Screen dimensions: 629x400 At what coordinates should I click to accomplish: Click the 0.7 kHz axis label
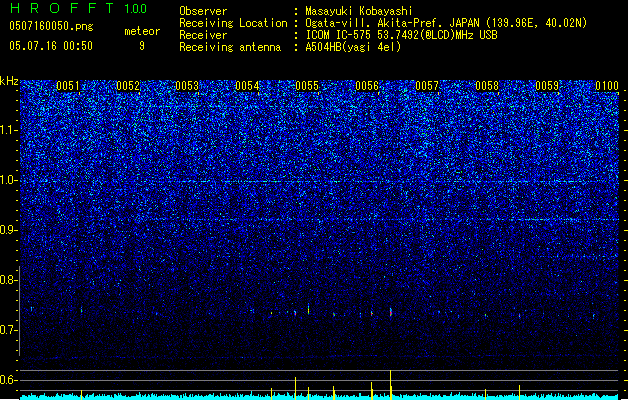click(8, 330)
